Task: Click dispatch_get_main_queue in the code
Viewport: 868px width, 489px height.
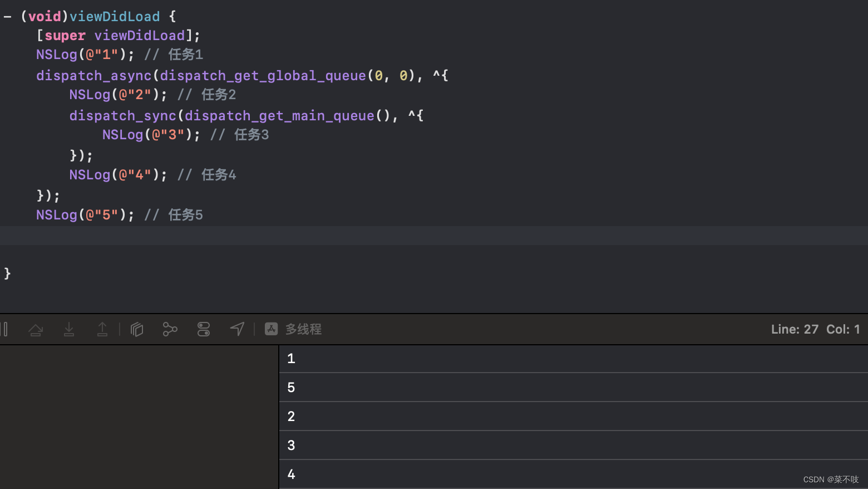Action: pos(279,116)
